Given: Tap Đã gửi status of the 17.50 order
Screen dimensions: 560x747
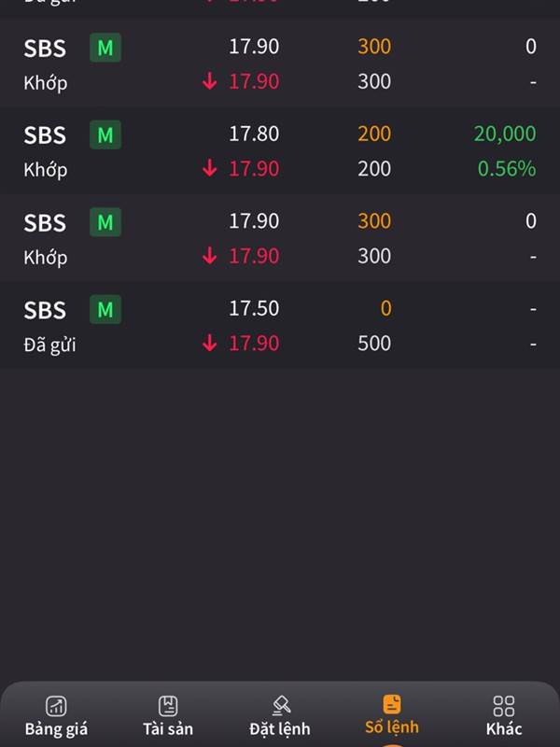Looking at the screenshot, I should click(50, 345).
